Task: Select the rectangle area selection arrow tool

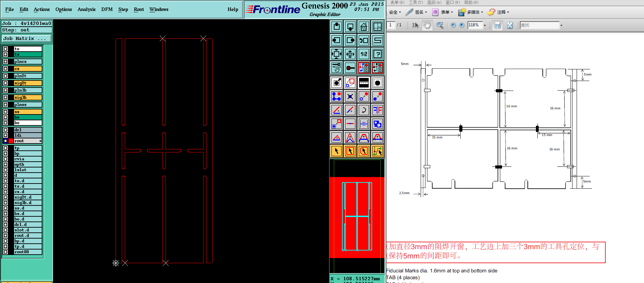Action: pos(350,151)
